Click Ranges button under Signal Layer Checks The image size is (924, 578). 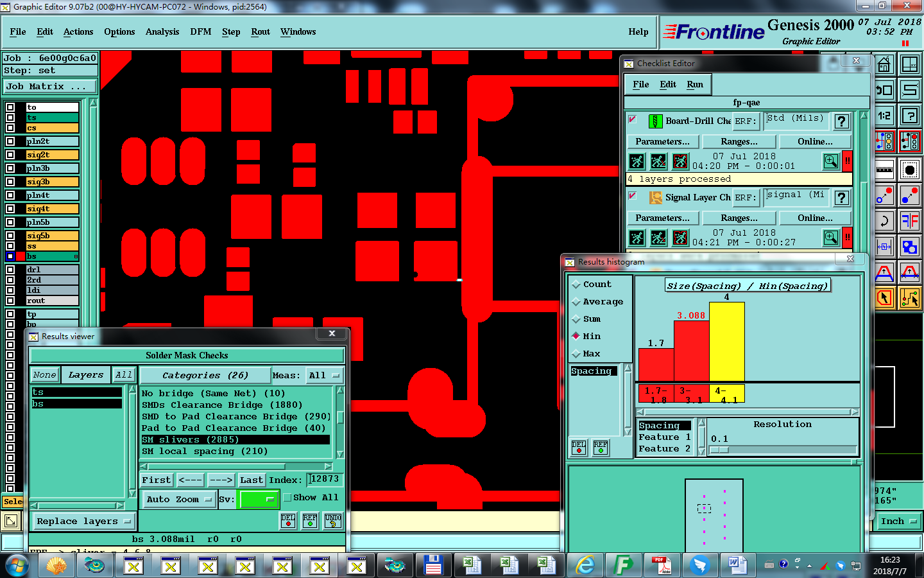click(739, 218)
